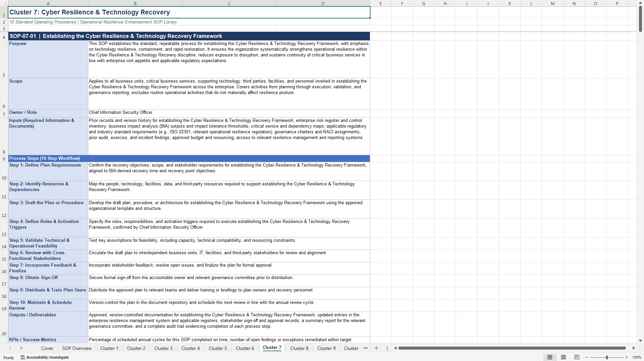Viewport: 644px width, 361px height.
Task: Click the vertical scrollbar thumb
Action: point(640,19)
